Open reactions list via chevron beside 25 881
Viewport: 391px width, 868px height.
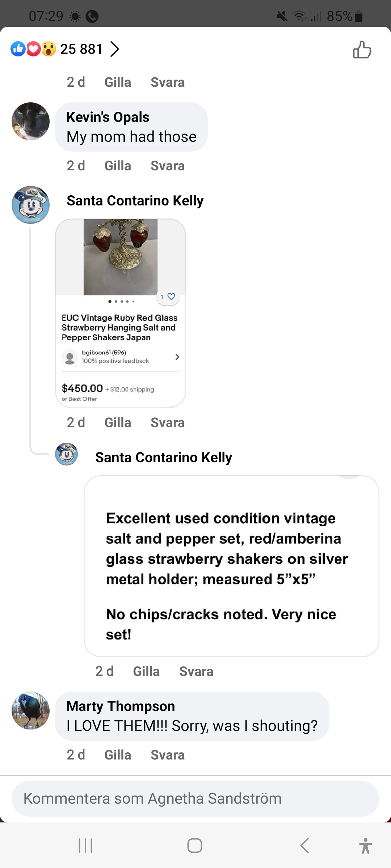coord(115,49)
